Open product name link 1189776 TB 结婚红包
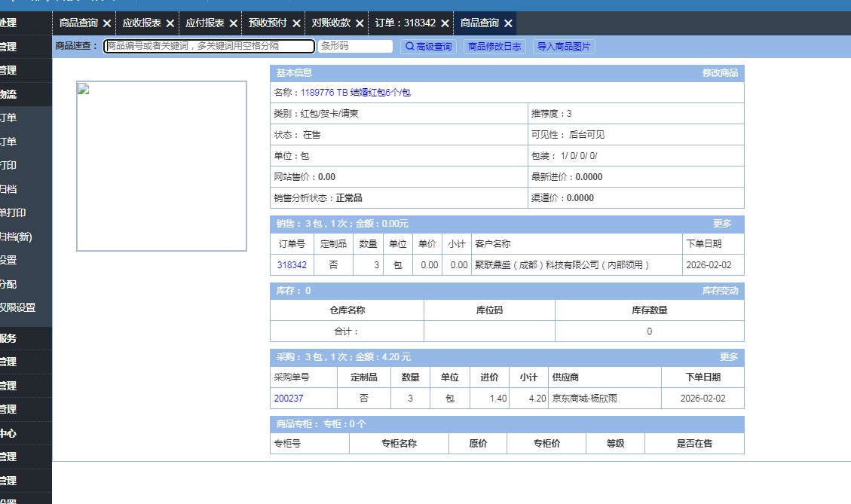 point(355,93)
